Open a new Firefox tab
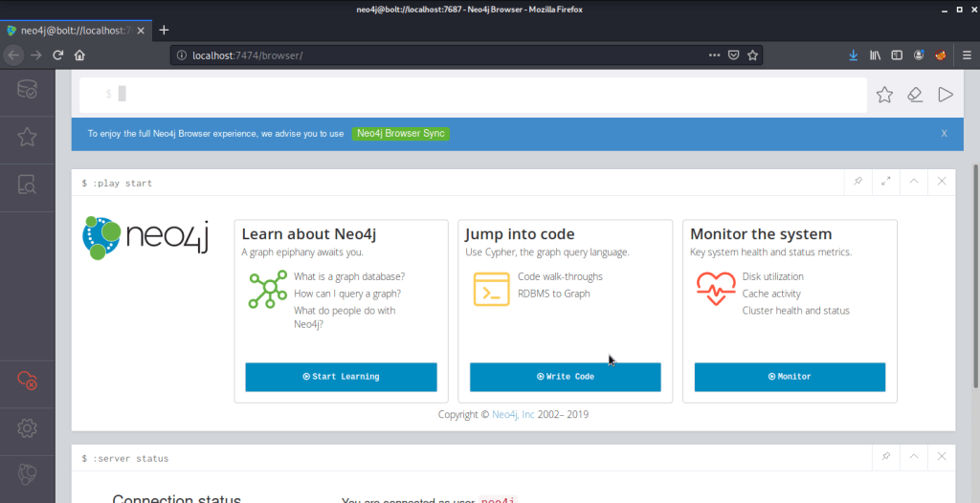 click(164, 31)
